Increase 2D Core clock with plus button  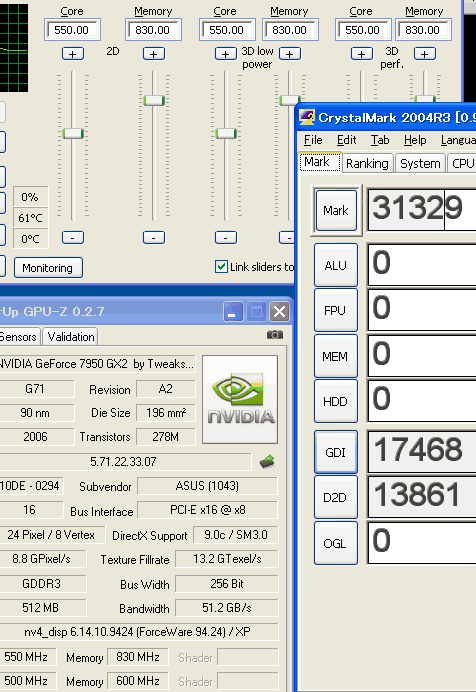tap(73, 54)
